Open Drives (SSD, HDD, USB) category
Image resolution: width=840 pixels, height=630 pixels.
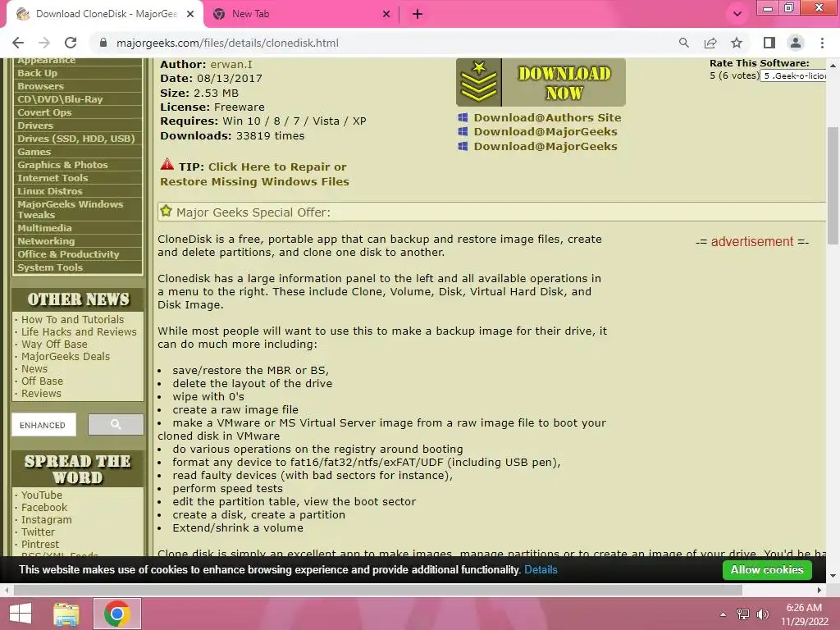78,139
